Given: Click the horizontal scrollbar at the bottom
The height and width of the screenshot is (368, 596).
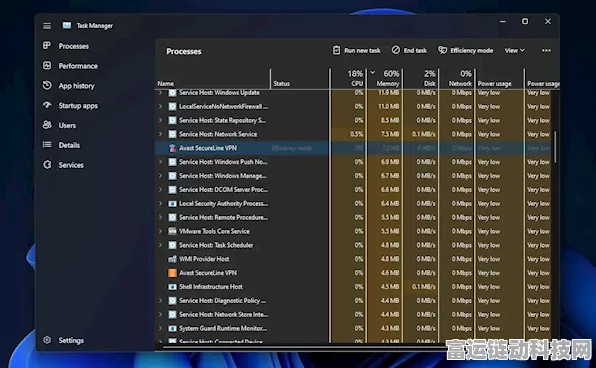Looking at the screenshot, I should click(x=304, y=346).
